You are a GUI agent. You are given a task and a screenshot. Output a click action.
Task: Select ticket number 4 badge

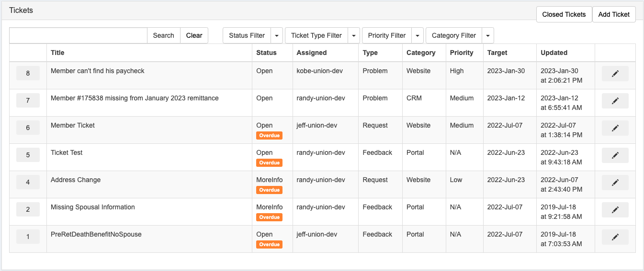coord(28,183)
